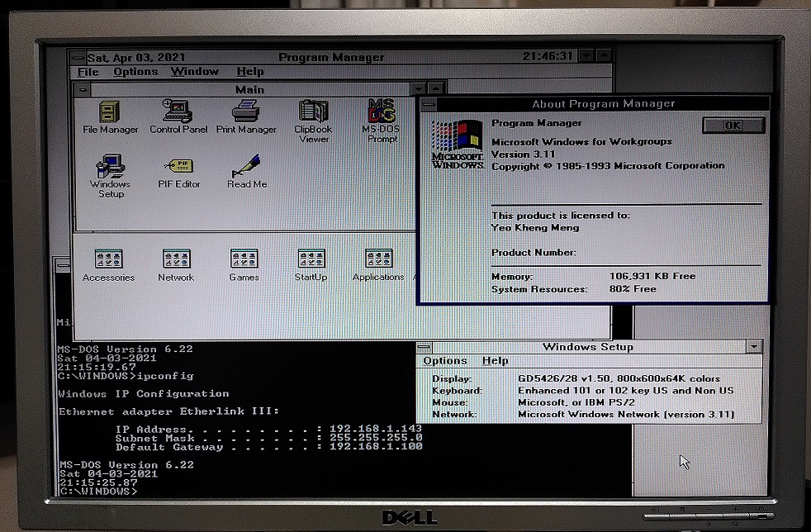Click the default gateway 192.168.1.100
Image resolution: width=811 pixels, height=532 pixels.
coord(376,446)
